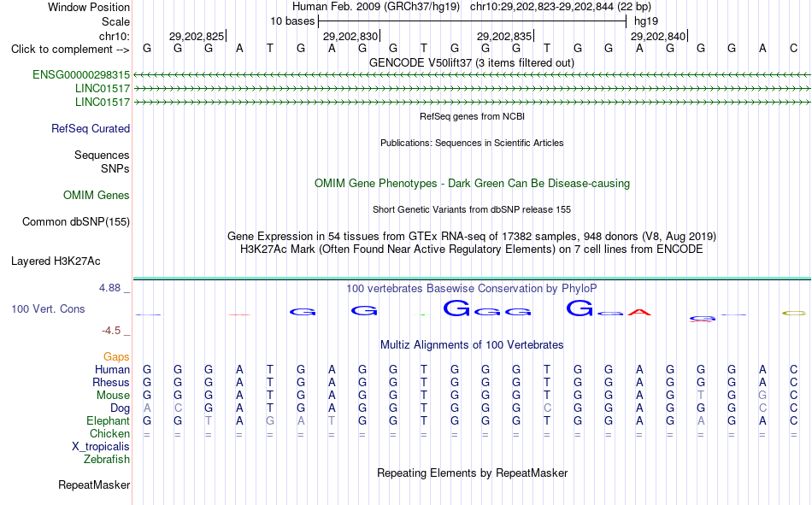812x505 pixels.
Task: Click 'Multiz Alignments of 100 Vertebrates' title
Action: tap(472, 345)
